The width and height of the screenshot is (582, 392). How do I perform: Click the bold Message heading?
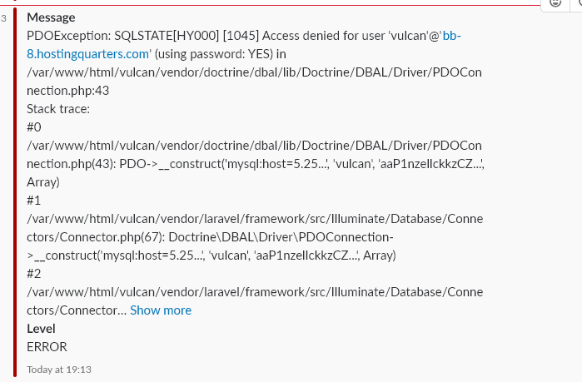click(x=51, y=17)
